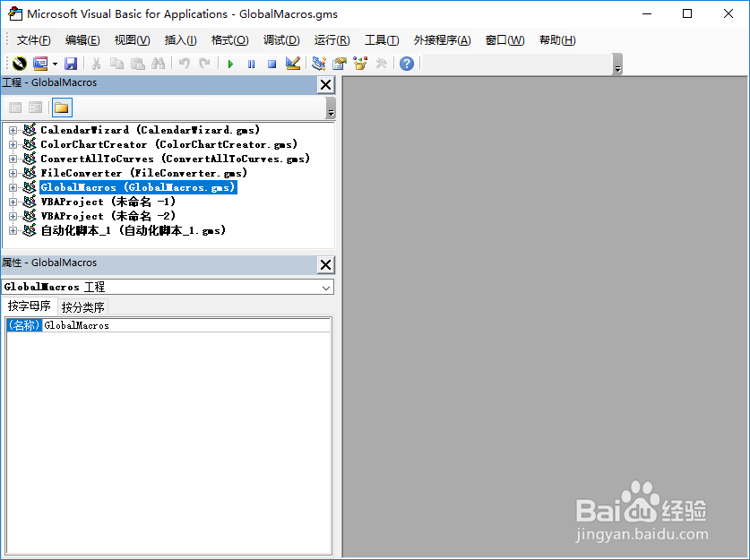This screenshot has width=750, height=560.
Task: Save the project with the floppy disk icon
Action: pos(71,63)
